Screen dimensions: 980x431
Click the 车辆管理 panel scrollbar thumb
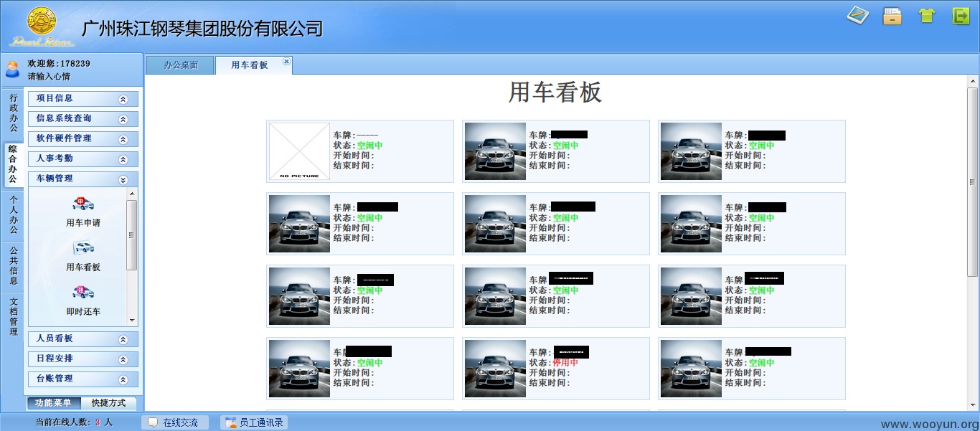coord(132,235)
